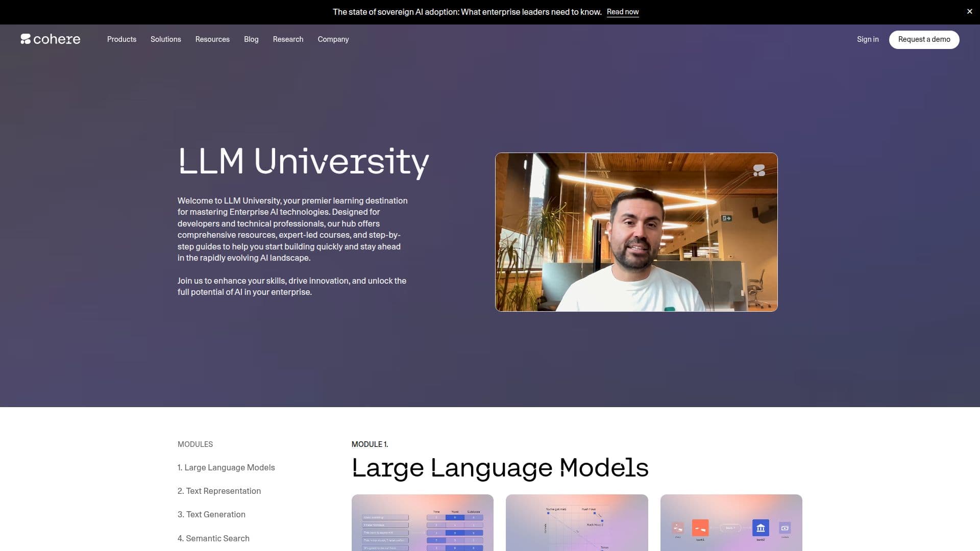
Task: Follow the Read now link in the banner
Action: point(622,12)
